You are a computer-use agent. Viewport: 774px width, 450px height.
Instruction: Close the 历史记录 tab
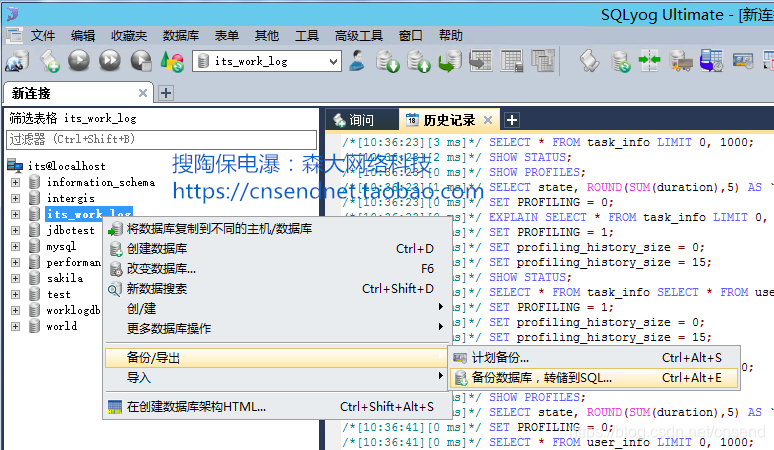click(x=488, y=120)
